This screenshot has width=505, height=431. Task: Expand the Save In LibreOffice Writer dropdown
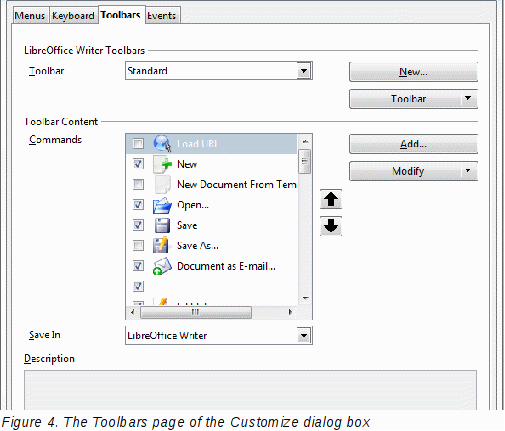[304, 335]
